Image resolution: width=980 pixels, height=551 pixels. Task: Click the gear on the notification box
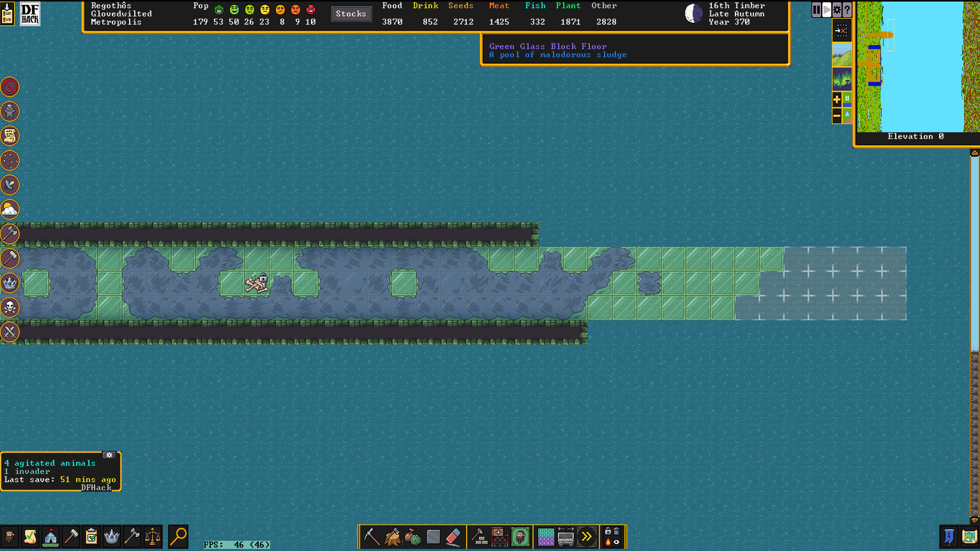109,455
